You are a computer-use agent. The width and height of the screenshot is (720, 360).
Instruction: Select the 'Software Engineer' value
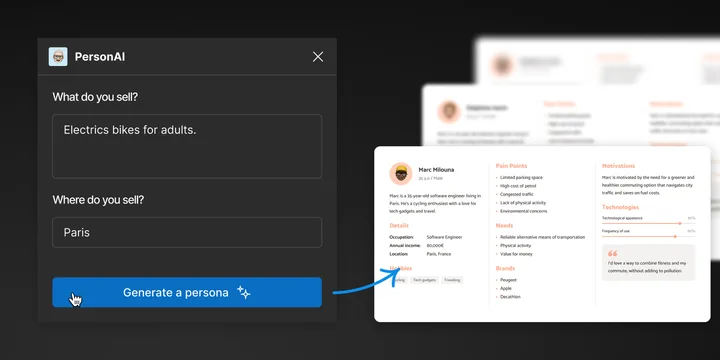pos(444,237)
